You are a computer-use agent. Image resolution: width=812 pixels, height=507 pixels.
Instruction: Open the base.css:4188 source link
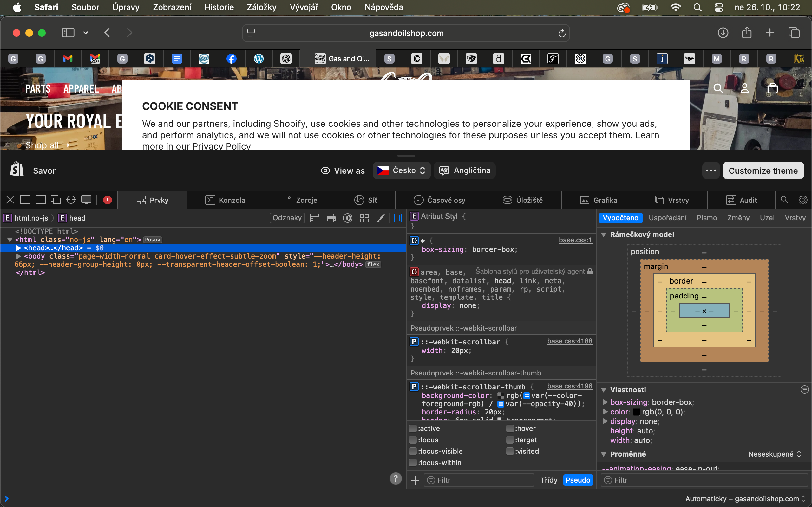(x=569, y=341)
